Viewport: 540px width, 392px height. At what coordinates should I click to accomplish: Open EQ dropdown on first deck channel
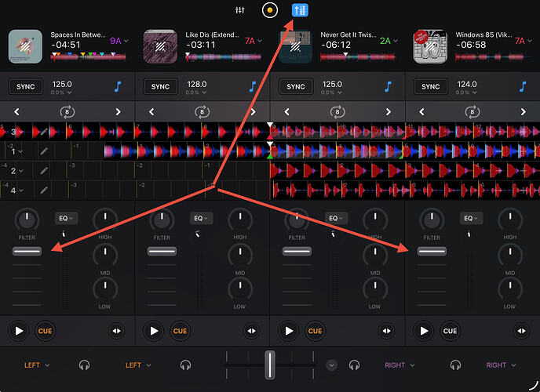[64, 219]
